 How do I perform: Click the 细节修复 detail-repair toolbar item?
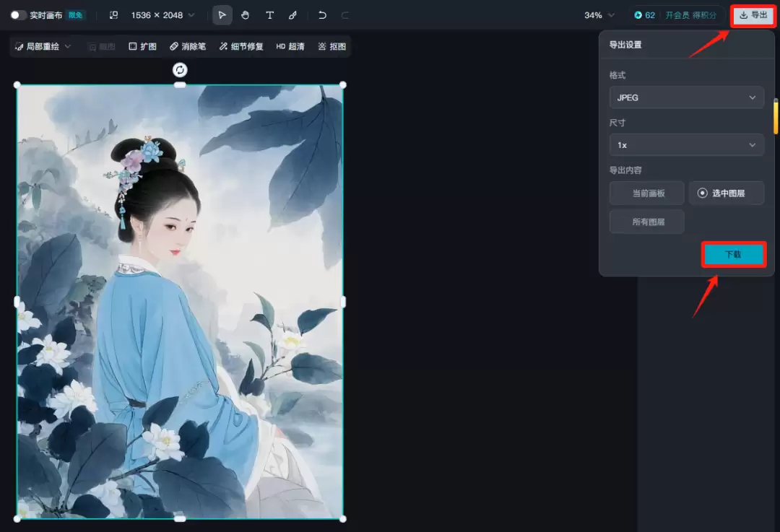pyautogui.click(x=240, y=45)
